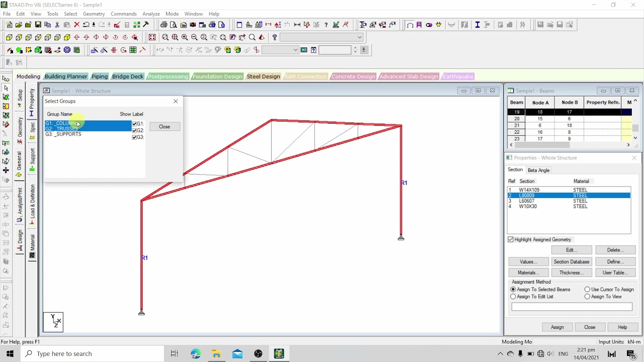
Task: Open the vertical Support page tab
Action: 32,160
